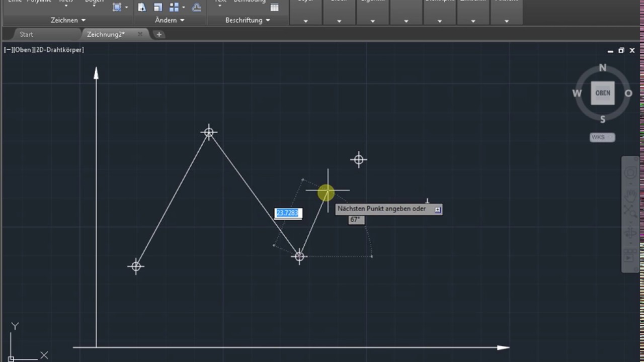Add a new drawing tab

pos(159,34)
